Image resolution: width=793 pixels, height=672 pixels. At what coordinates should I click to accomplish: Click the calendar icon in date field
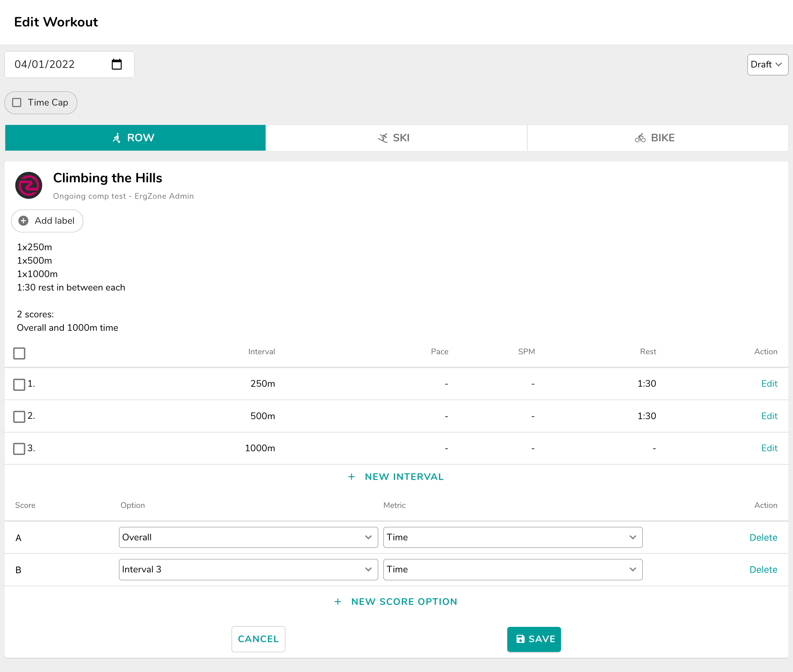pyautogui.click(x=117, y=65)
